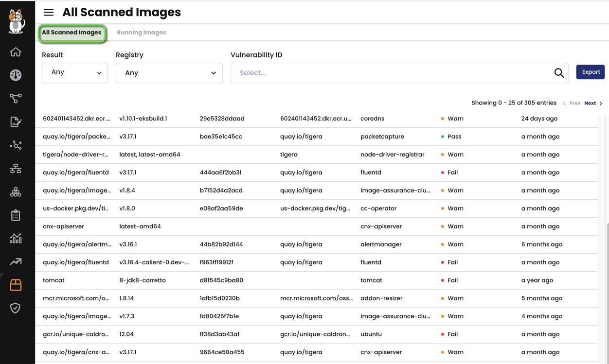The height and width of the screenshot is (364, 609).
Task: Click tag v1.8.4
Action: (x=127, y=191)
